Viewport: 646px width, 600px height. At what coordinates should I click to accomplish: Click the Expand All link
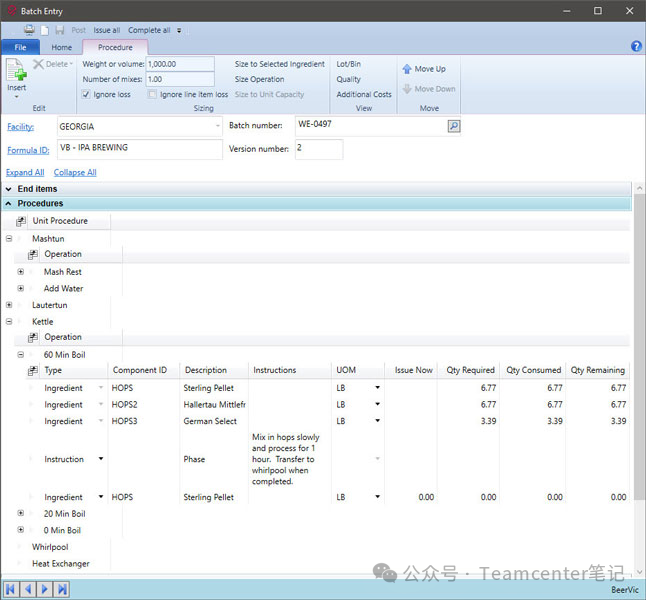click(x=25, y=172)
